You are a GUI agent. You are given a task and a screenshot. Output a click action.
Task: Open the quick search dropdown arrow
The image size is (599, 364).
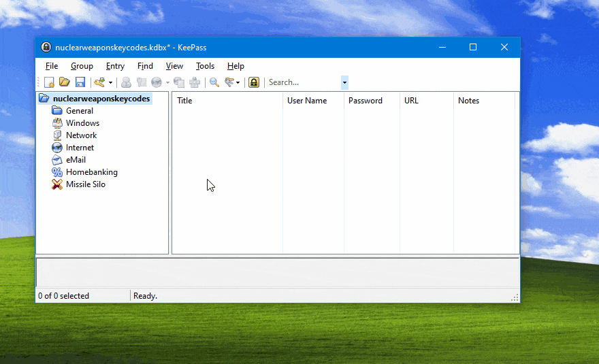tap(344, 82)
